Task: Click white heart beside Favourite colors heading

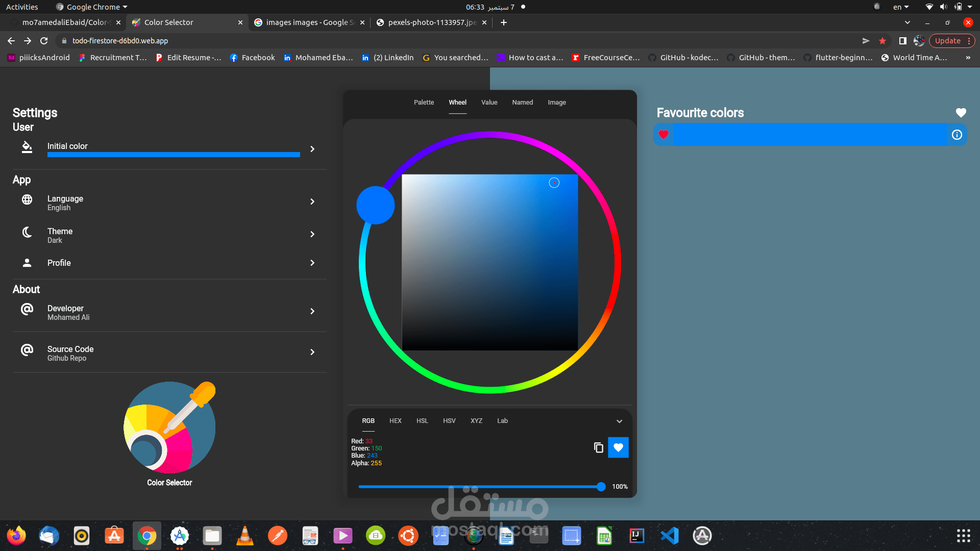Action: pyautogui.click(x=961, y=113)
